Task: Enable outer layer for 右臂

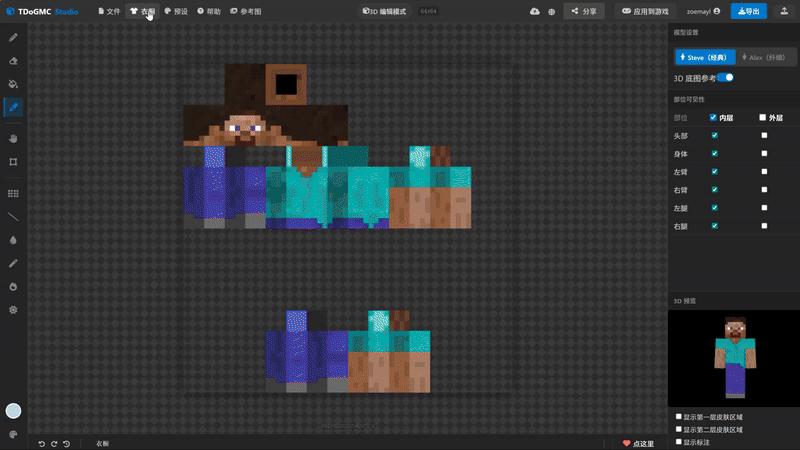Action: coord(764,189)
